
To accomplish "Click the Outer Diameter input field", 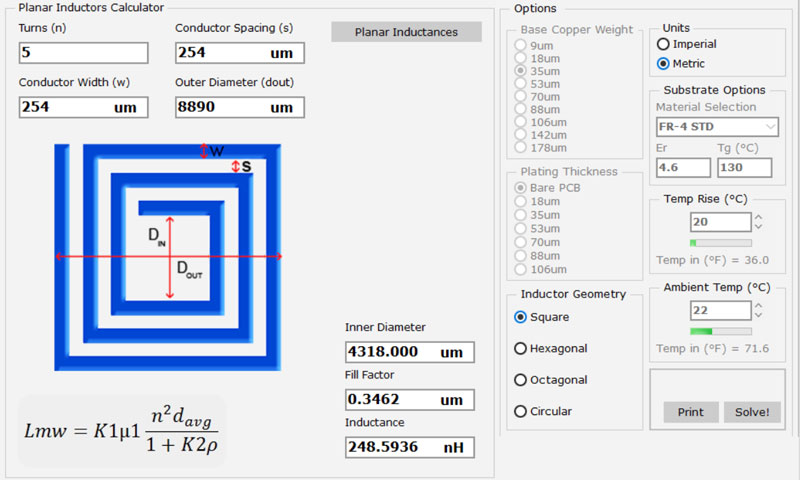I will point(239,107).
